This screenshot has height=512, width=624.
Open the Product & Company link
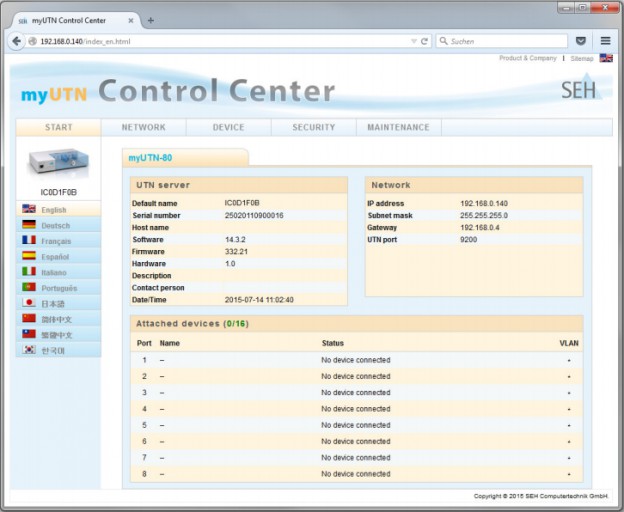[527, 59]
